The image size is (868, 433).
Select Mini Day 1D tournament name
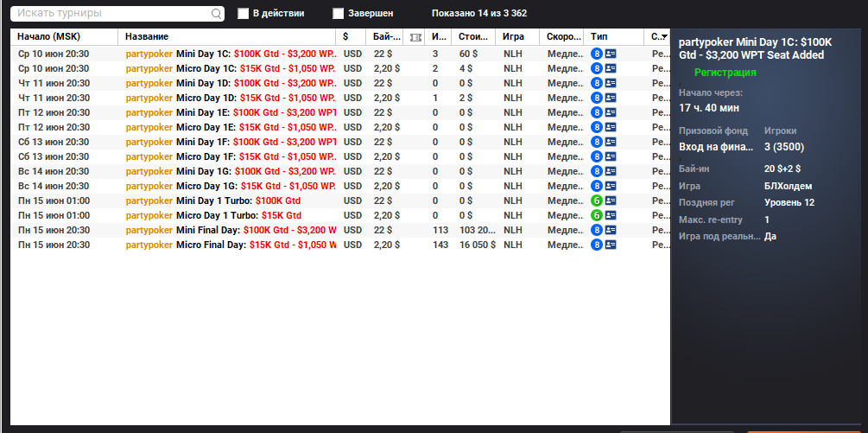tap(231, 83)
